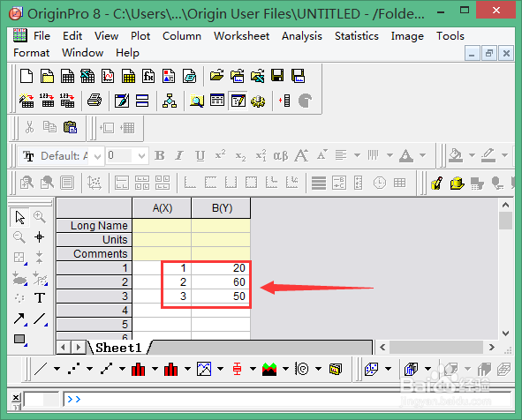Click cell containing value 60
The width and height of the screenshot is (522, 420).
pyautogui.click(x=221, y=282)
